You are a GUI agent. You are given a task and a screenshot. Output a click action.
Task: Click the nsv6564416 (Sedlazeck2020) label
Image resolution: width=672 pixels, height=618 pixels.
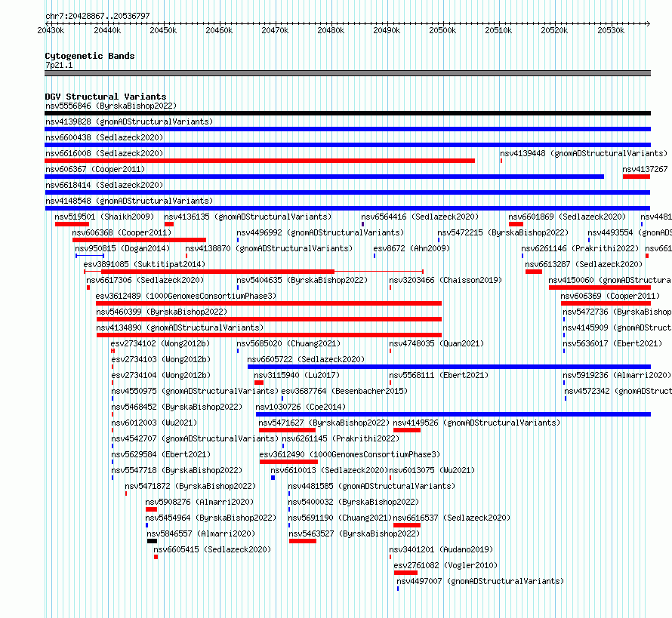420,217
